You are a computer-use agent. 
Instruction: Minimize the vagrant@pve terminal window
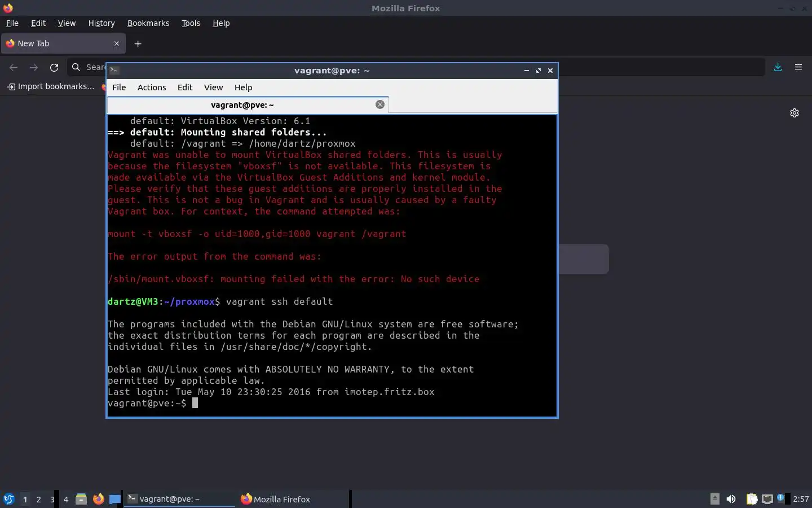click(x=526, y=71)
